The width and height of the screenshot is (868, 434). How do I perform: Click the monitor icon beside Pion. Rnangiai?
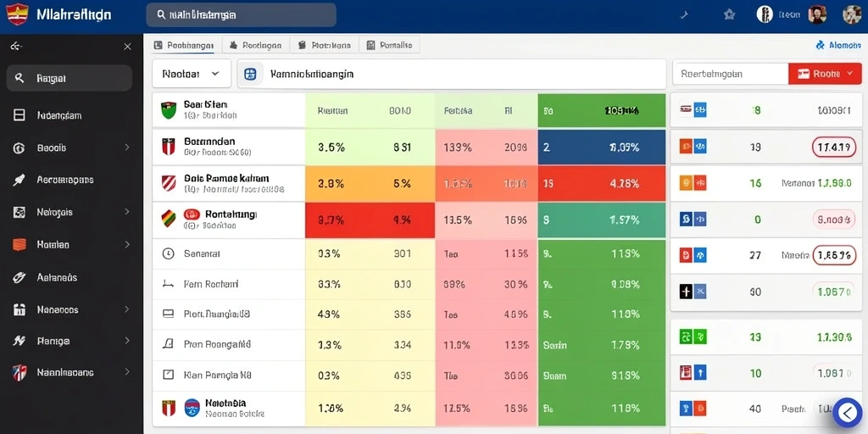coord(169,314)
